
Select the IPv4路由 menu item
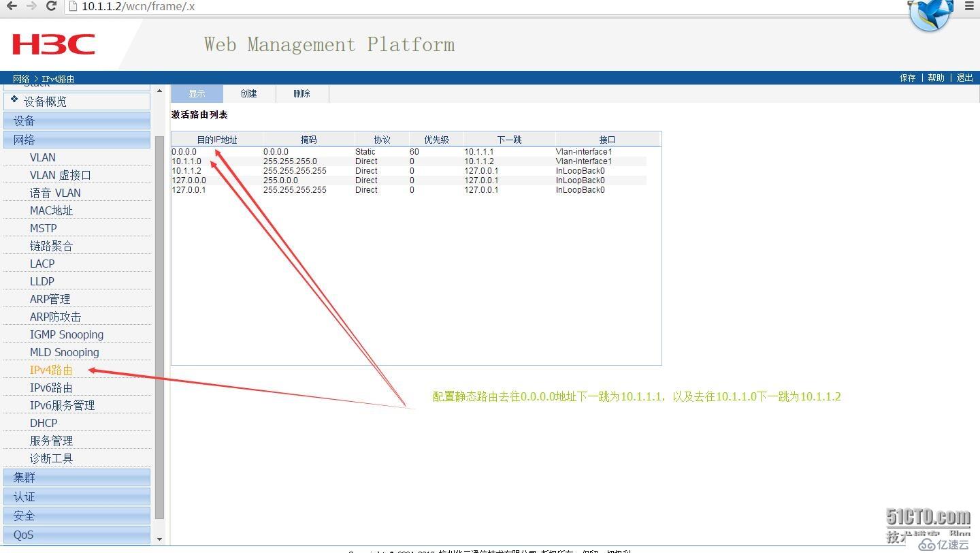(51, 370)
